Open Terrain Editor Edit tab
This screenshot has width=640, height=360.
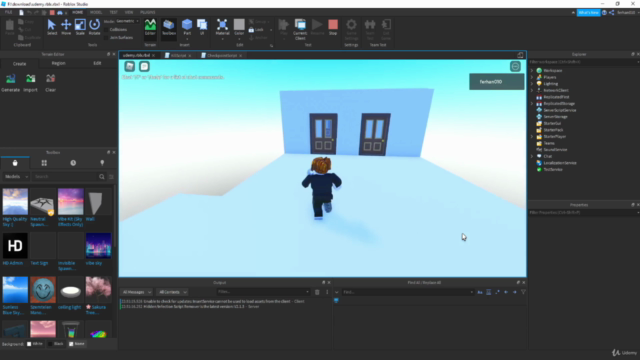[x=97, y=63]
